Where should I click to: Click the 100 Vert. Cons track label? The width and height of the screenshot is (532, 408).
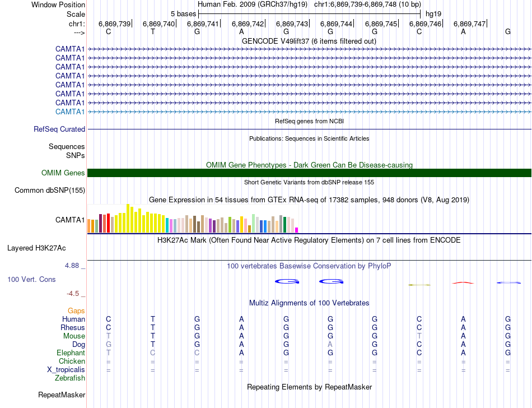point(31,279)
